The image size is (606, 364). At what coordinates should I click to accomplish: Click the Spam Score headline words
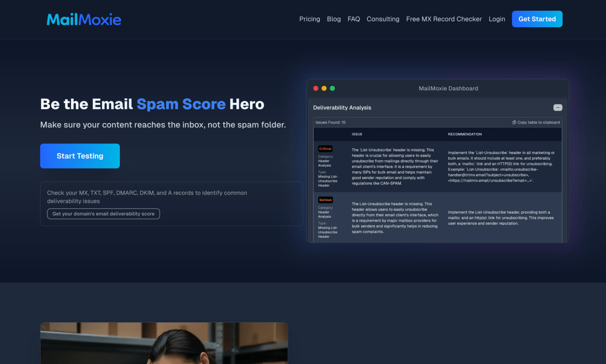point(181,104)
